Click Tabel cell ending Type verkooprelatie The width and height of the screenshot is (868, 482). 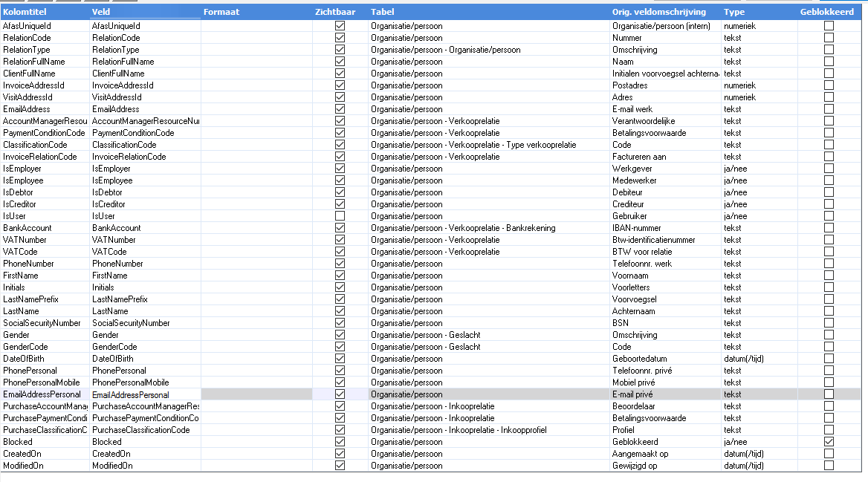pyautogui.click(x=489, y=145)
